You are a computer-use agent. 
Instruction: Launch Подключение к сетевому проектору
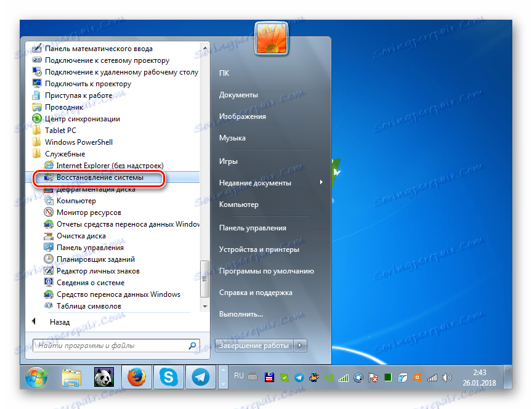[x=101, y=60]
